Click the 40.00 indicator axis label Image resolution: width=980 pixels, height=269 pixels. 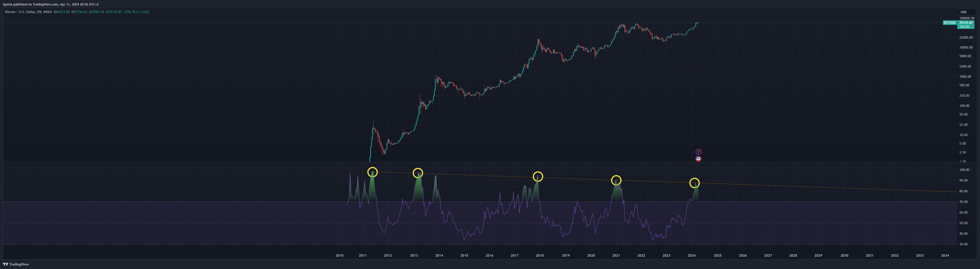[x=964, y=234]
